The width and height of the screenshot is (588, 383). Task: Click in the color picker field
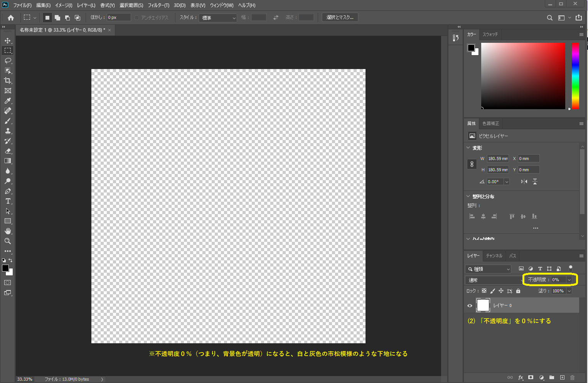point(523,76)
